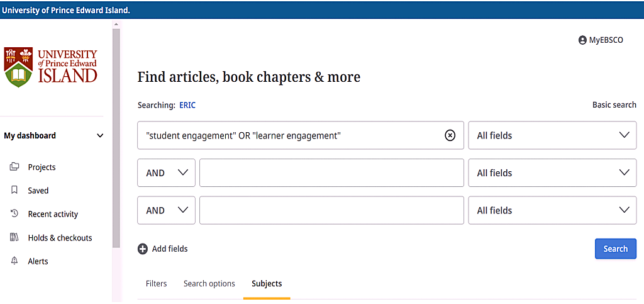Click the Recent activity clock icon
This screenshot has height=304, width=644.
point(14,214)
